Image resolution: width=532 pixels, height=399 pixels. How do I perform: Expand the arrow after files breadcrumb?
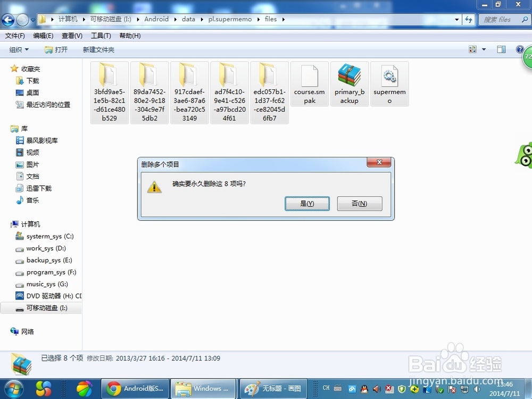[x=284, y=19]
